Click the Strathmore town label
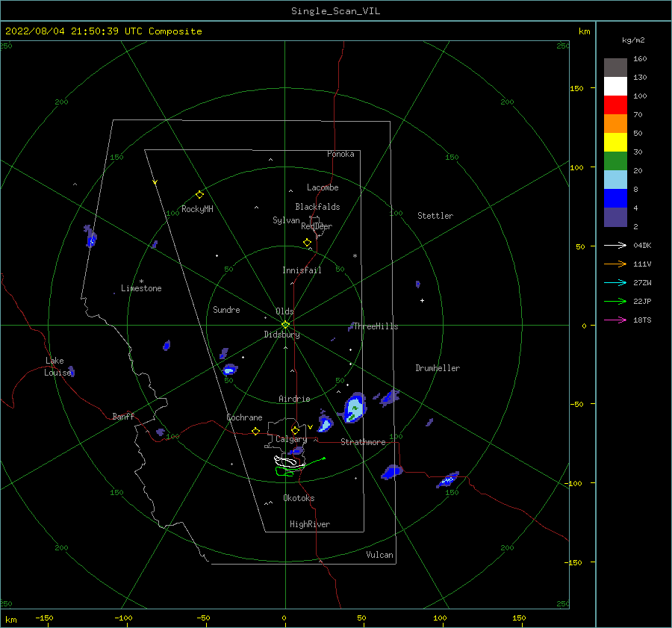The image size is (672, 628). click(x=363, y=442)
